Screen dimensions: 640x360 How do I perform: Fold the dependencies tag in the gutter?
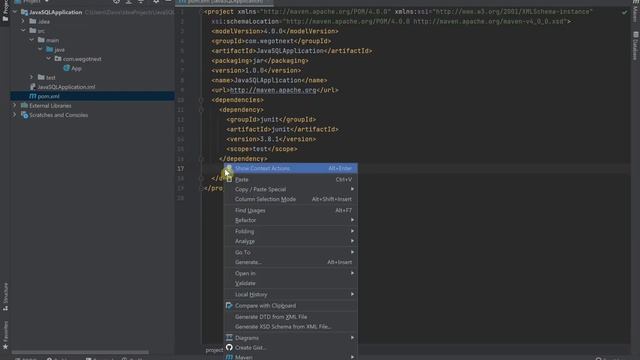click(x=201, y=100)
